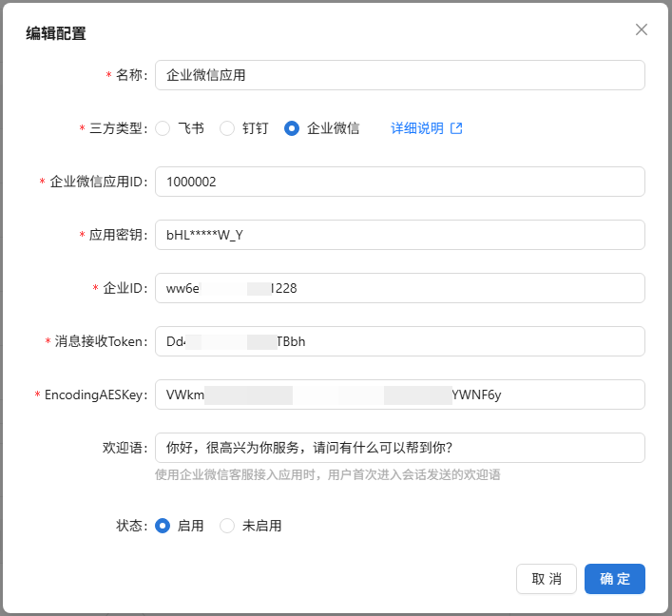The image size is (672, 616).
Task: Focus the 应用密钥 input field
Action: point(400,235)
